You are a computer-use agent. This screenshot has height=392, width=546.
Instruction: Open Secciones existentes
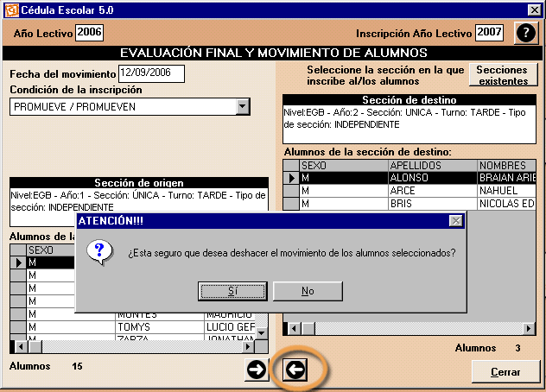[x=503, y=75]
